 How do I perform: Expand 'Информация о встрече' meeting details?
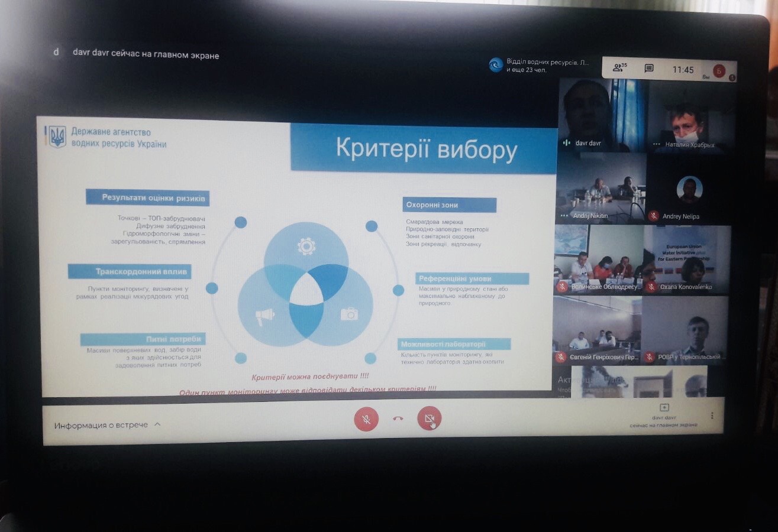click(x=101, y=425)
